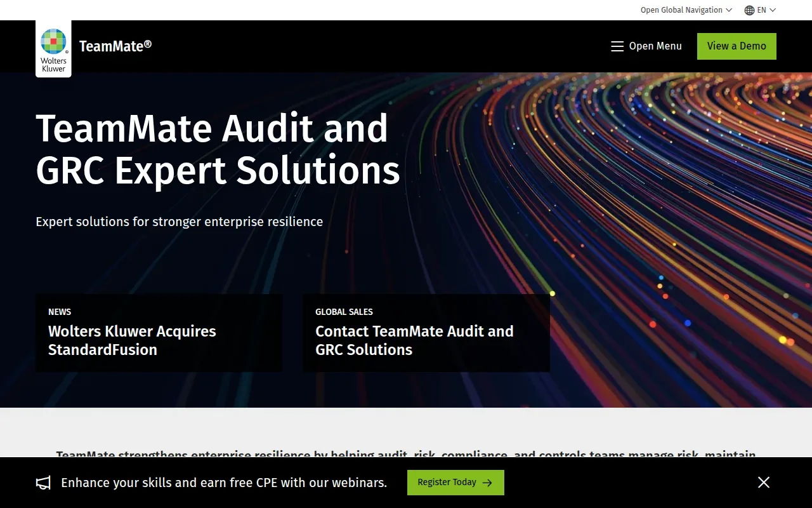Viewport: 812px width, 508px height.
Task: Click the arrow on Register Today
Action: pyautogui.click(x=487, y=483)
